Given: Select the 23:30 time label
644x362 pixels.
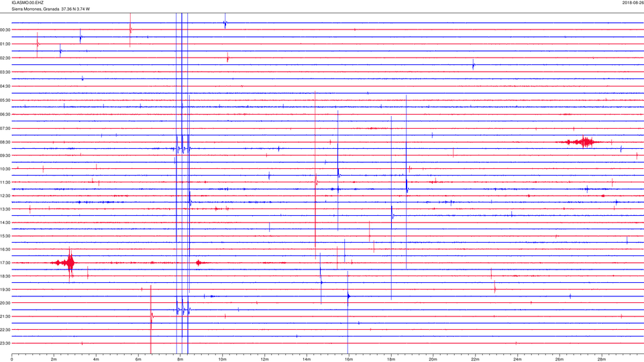Looking at the screenshot, I should click(5, 343).
